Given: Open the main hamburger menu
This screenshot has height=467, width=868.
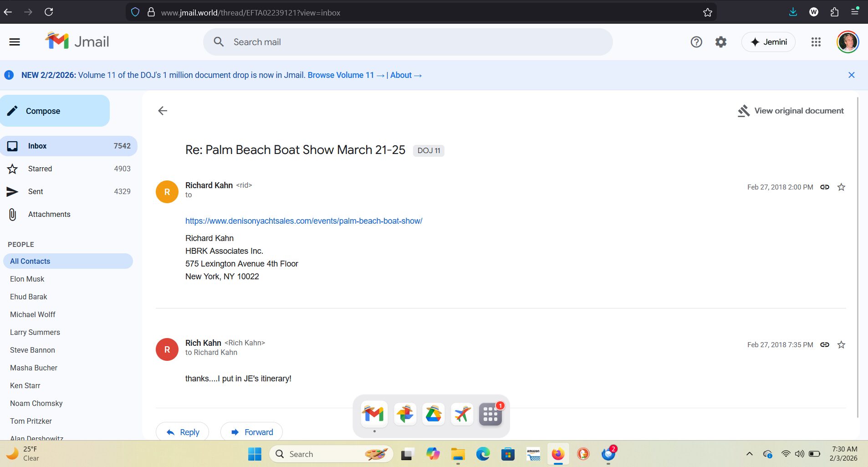Looking at the screenshot, I should pos(15,42).
